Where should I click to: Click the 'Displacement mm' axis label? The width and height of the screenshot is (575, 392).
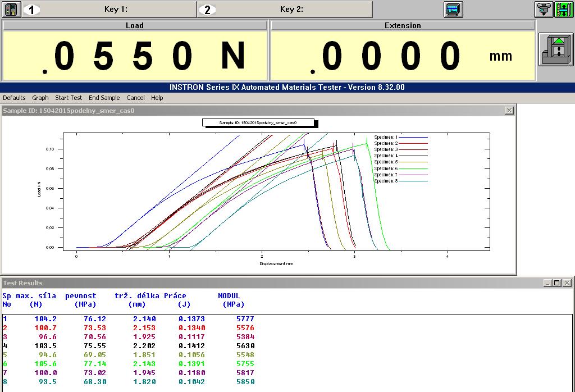[276, 263]
